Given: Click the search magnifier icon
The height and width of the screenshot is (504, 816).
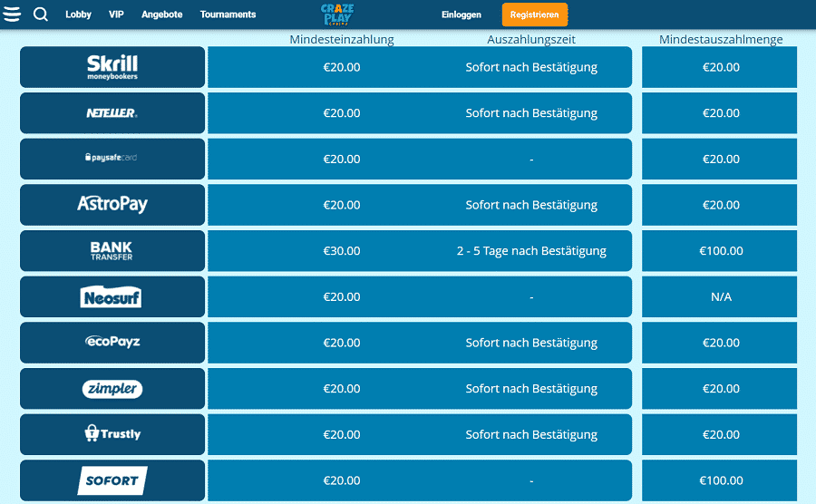Looking at the screenshot, I should tap(41, 14).
